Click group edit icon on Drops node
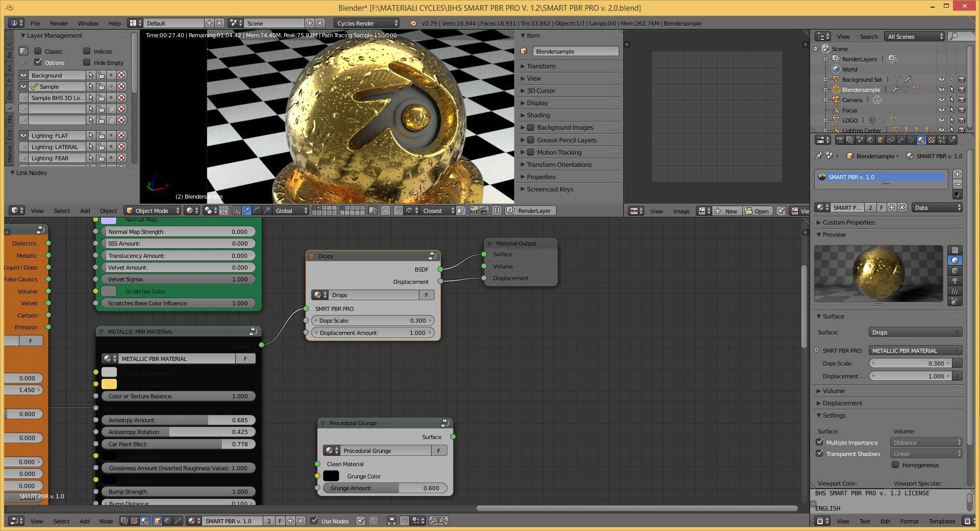The image size is (980, 531). (432, 256)
